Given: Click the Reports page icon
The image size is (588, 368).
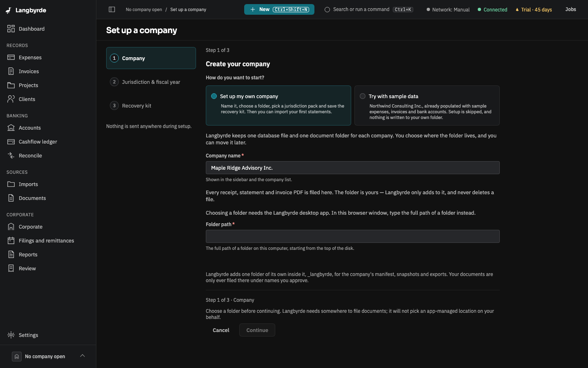Looking at the screenshot, I should coord(11,254).
